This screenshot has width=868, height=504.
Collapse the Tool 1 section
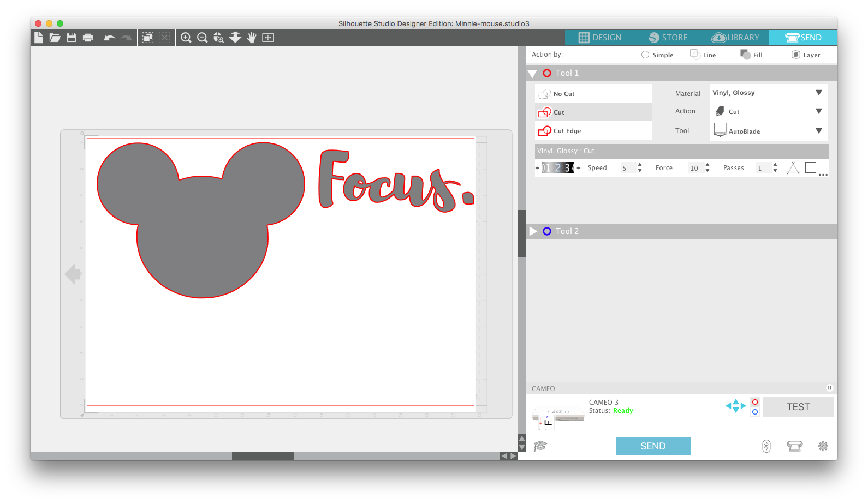pyautogui.click(x=532, y=74)
